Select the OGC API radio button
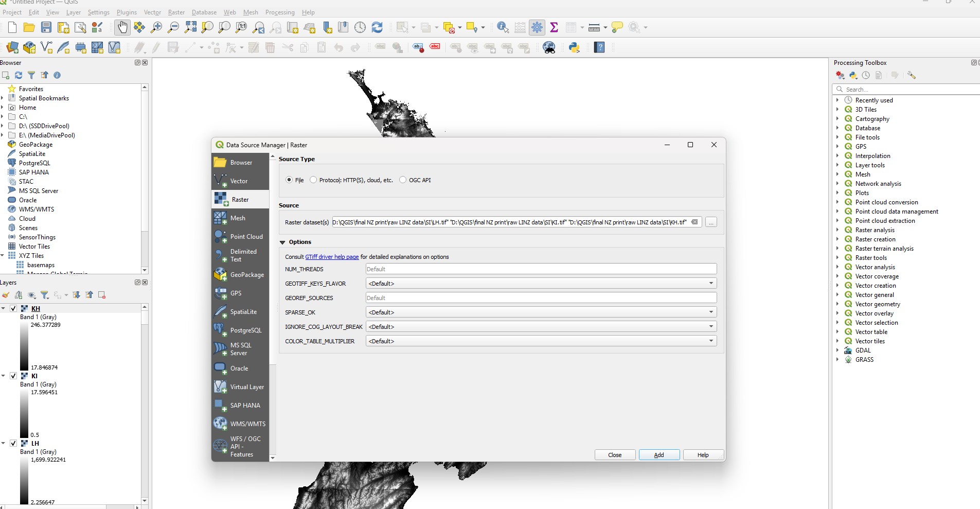 pos(403,180)
